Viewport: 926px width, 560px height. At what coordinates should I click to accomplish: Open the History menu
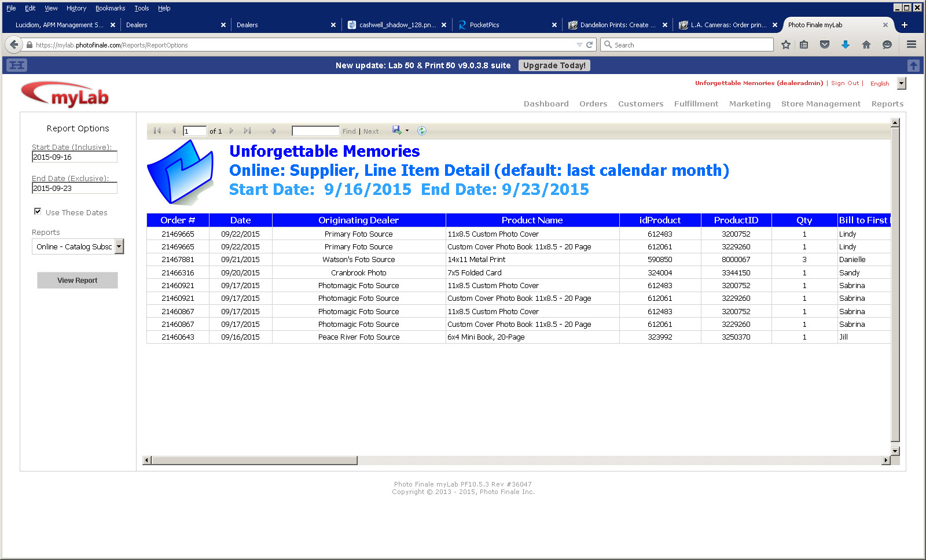click(76, 8)
